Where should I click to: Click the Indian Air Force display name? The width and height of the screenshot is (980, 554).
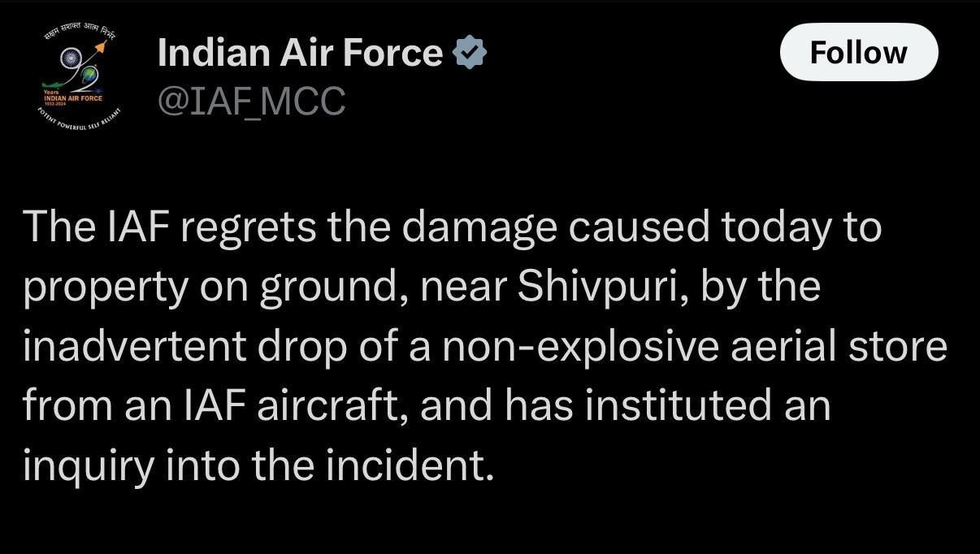(300, 54)
